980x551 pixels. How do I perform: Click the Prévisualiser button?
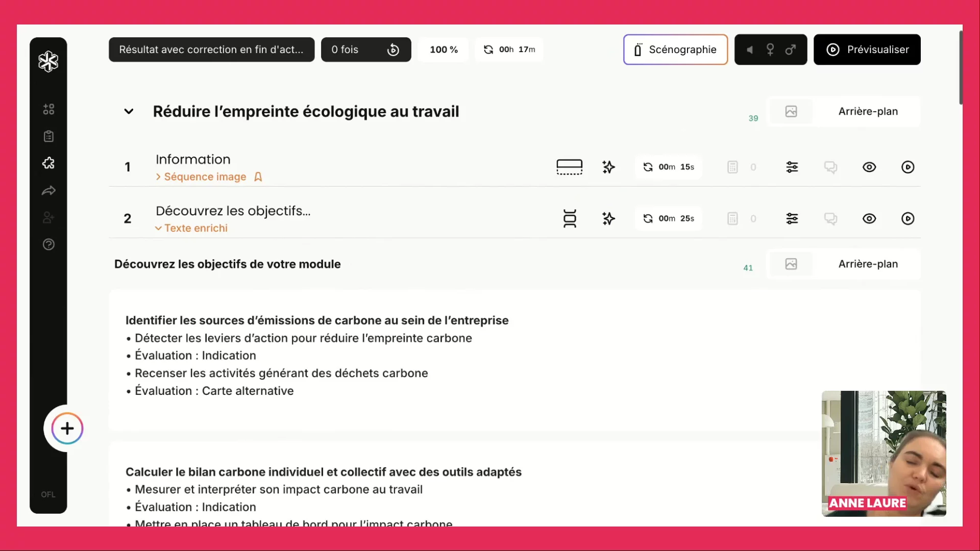[x=867, y=49]
